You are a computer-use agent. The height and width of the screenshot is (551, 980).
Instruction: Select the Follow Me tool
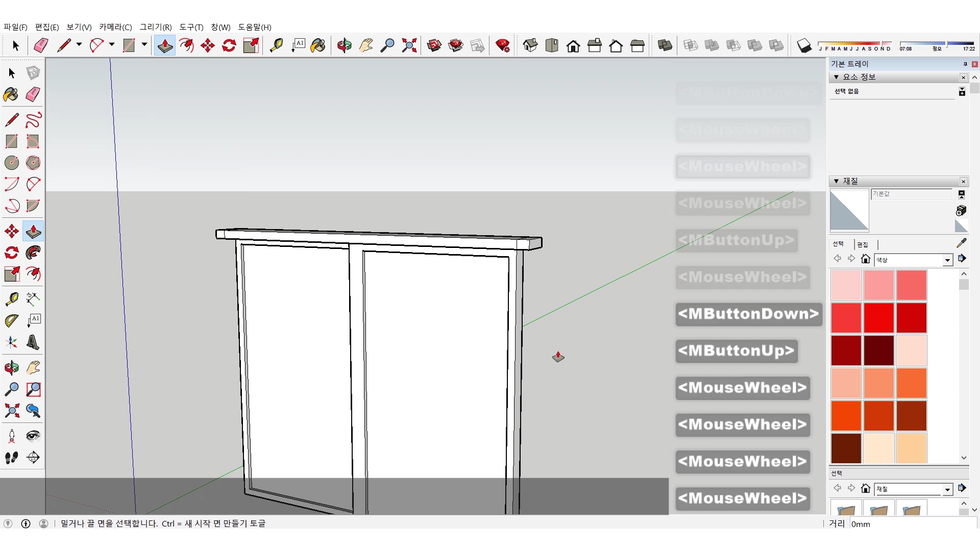tap(33, 253)
